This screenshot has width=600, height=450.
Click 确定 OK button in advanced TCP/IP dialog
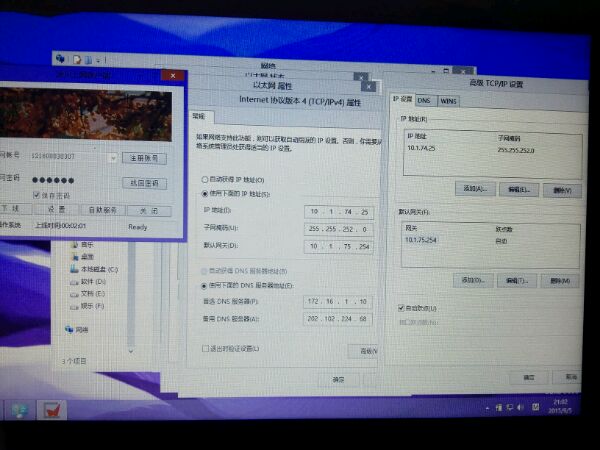pyautogui.click(x=529, y=378)
